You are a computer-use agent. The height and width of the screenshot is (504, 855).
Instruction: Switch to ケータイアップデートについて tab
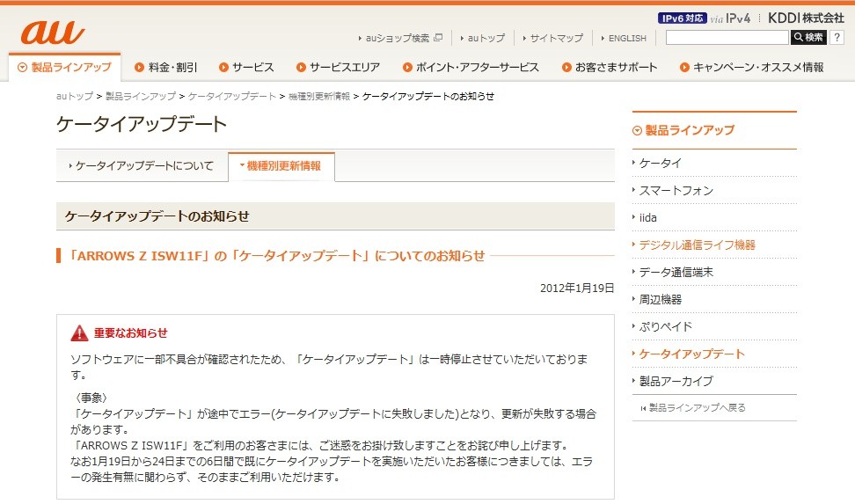pos(142,166)
